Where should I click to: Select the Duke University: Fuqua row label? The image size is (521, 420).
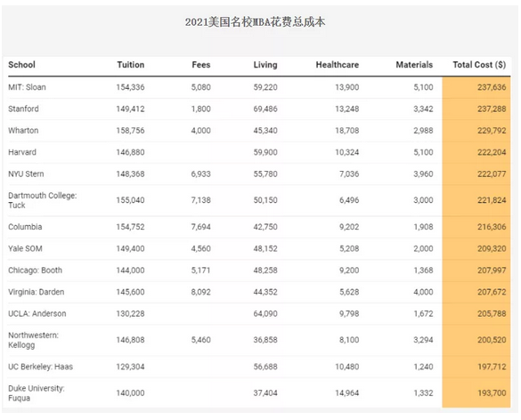37,393
